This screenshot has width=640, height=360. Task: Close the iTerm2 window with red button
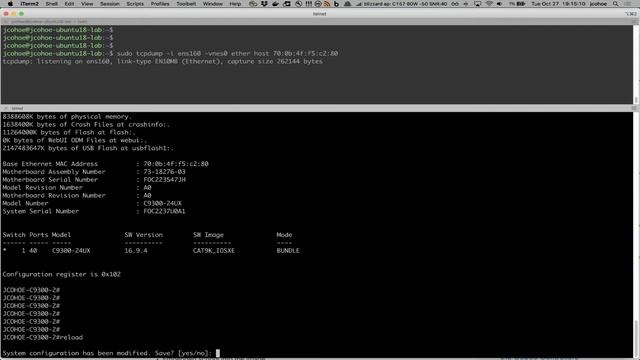6,13
